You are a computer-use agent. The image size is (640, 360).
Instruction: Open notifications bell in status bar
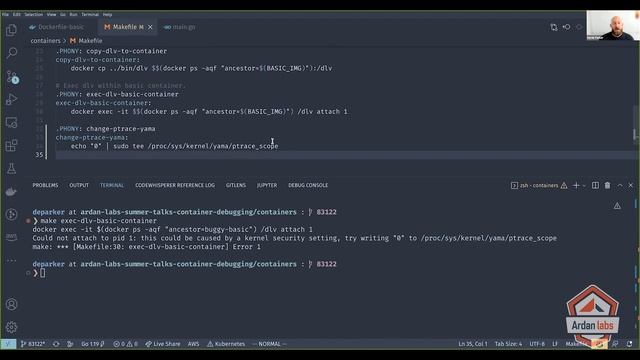pyautogui.click(x=629, y=344)
